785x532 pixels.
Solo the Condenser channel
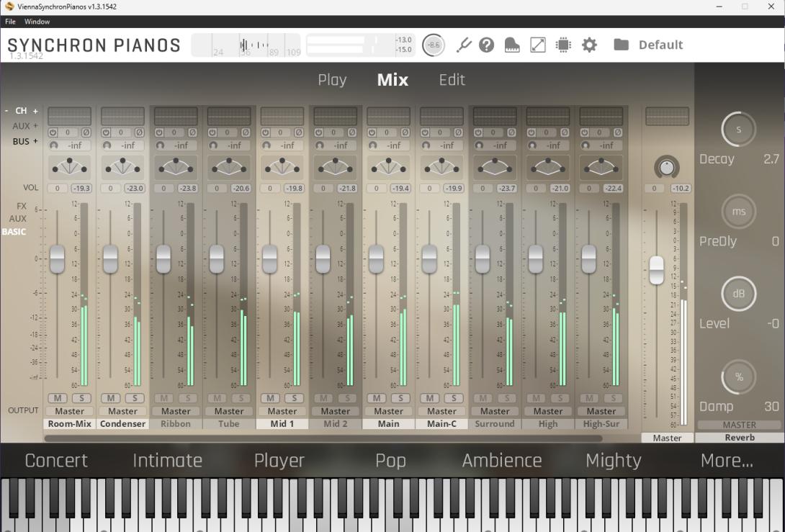coord(135,398)
